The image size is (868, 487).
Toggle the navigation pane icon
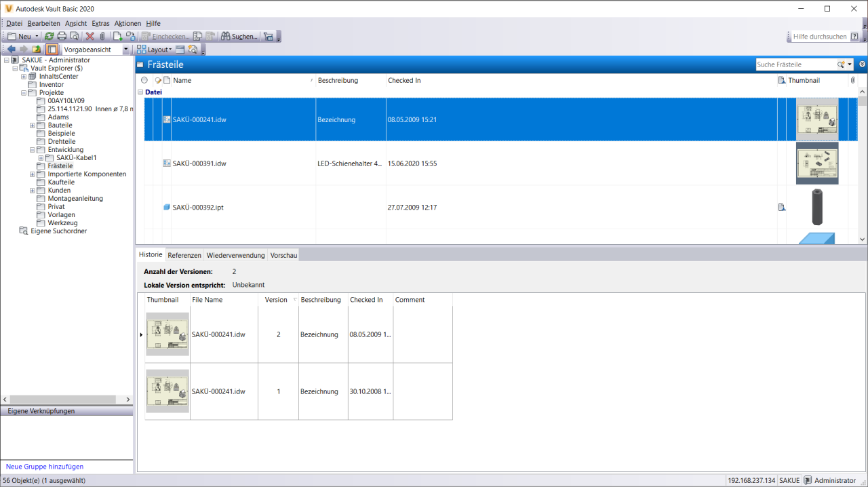52,50
